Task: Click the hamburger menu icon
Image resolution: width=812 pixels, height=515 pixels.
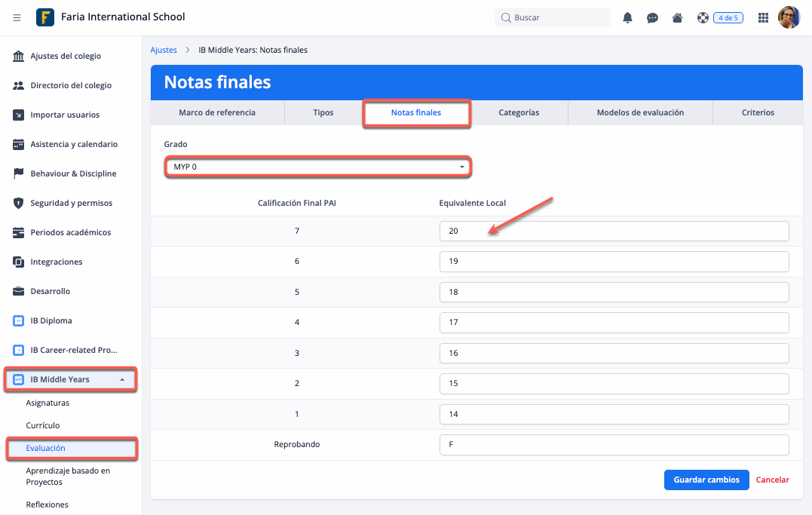Action: tap(17, 17)
